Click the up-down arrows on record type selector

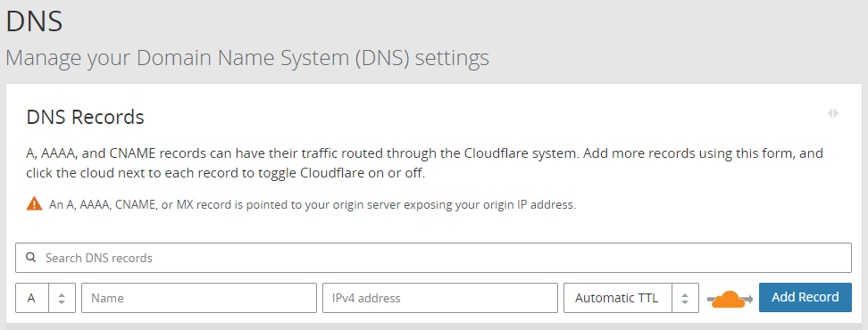(x=62, y=299)
